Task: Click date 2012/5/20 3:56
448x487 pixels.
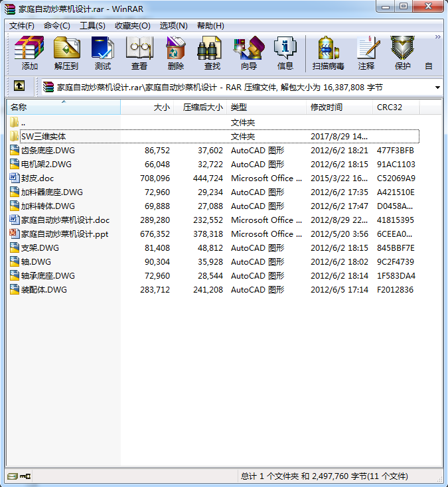Action: click(x=339, y=234)
